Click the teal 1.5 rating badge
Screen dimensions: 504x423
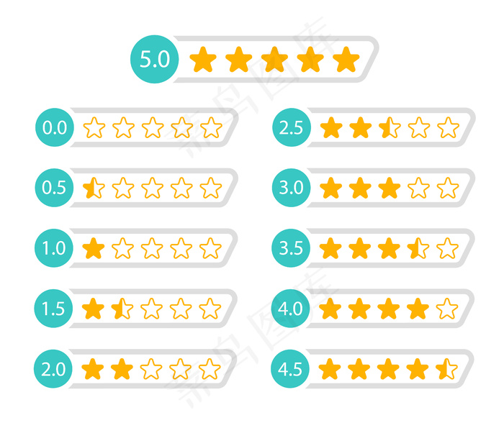[x=55, y=309]
